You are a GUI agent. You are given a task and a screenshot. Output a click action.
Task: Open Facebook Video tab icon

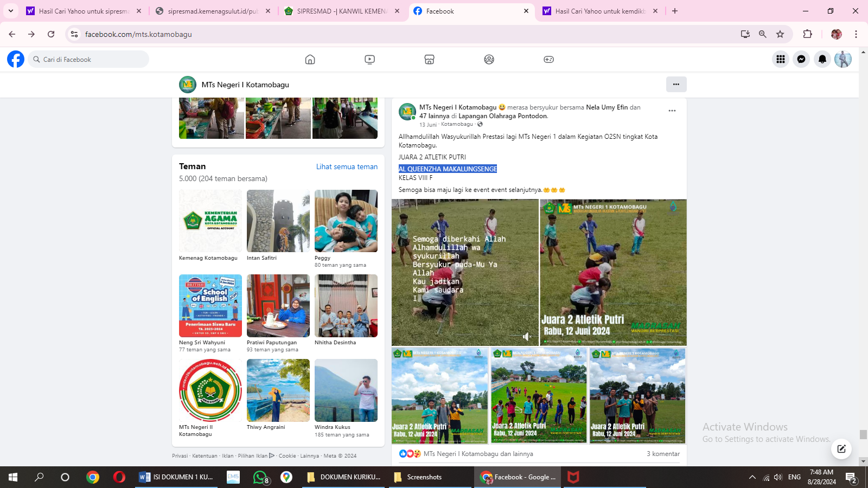(369, 60)
